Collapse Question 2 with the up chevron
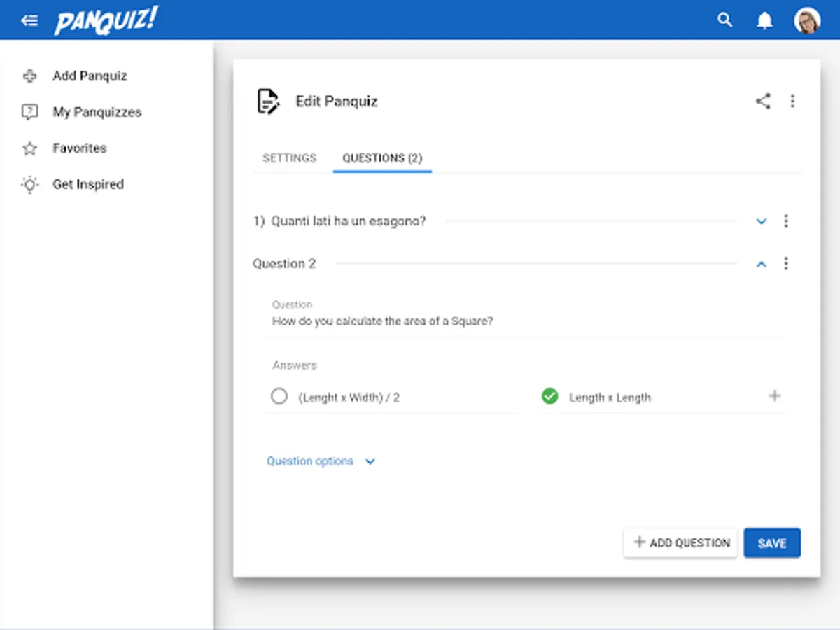The image size is (840, 630). click(762, 265)
